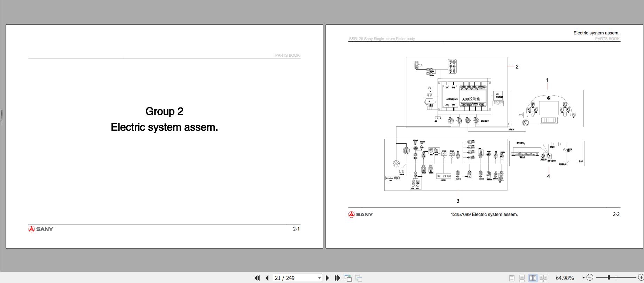Switch to continuous page view
Image resolution: width=644 pixels, height=283 pixels.
pos(522,278)
